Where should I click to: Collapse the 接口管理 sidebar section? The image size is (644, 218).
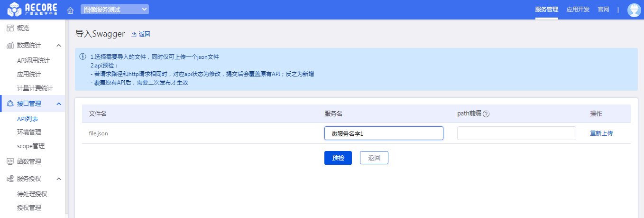click(59, 104)
